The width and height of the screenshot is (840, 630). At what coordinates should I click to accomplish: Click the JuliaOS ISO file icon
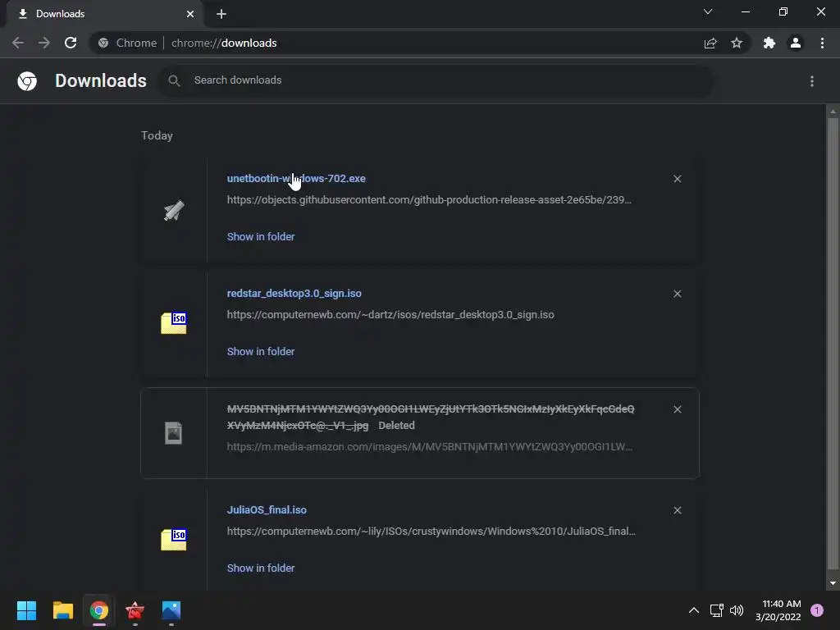tap(174, 540)
